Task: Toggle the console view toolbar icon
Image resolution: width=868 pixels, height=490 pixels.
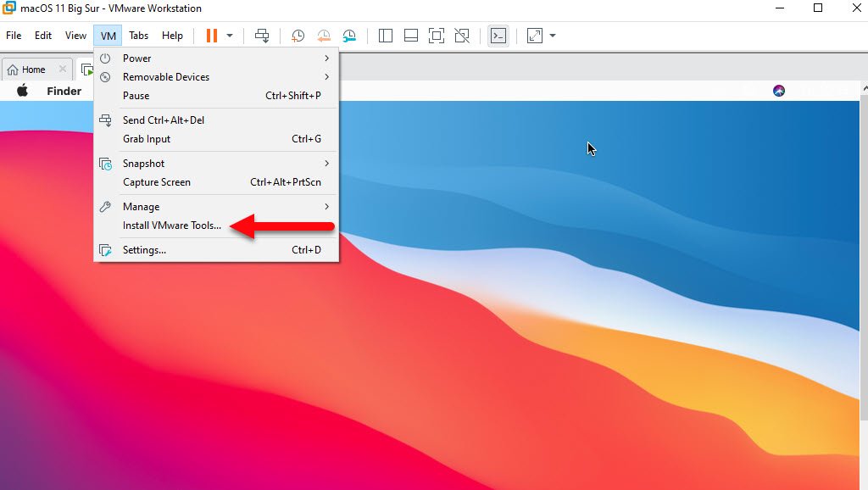Action: 498,36
